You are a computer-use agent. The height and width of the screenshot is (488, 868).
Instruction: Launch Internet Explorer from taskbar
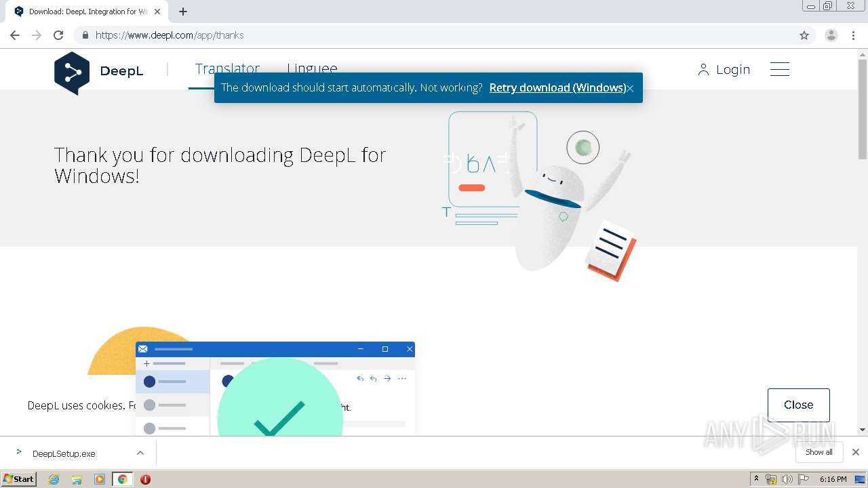click(x=54, y=479)
